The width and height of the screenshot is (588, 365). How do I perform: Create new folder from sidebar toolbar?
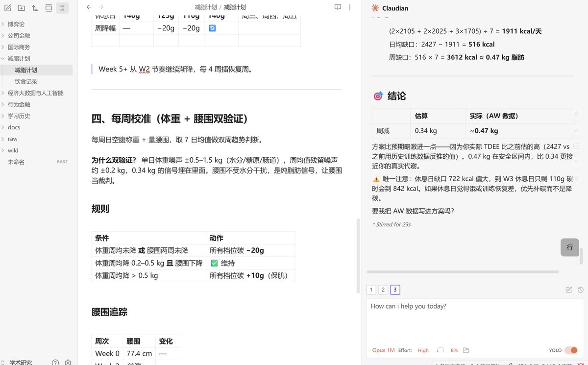[22, 8]
